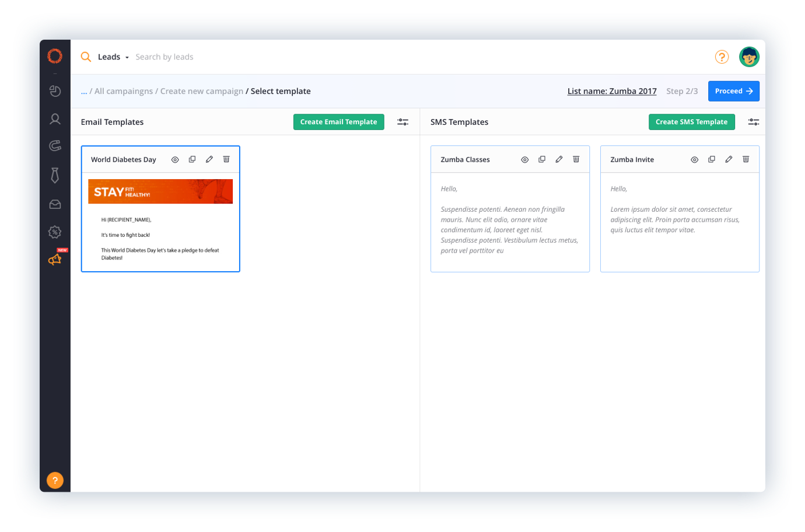Select the STAY FIT email banner thumbnail
This screenshot has width=805, height=532.
point(160,191)
